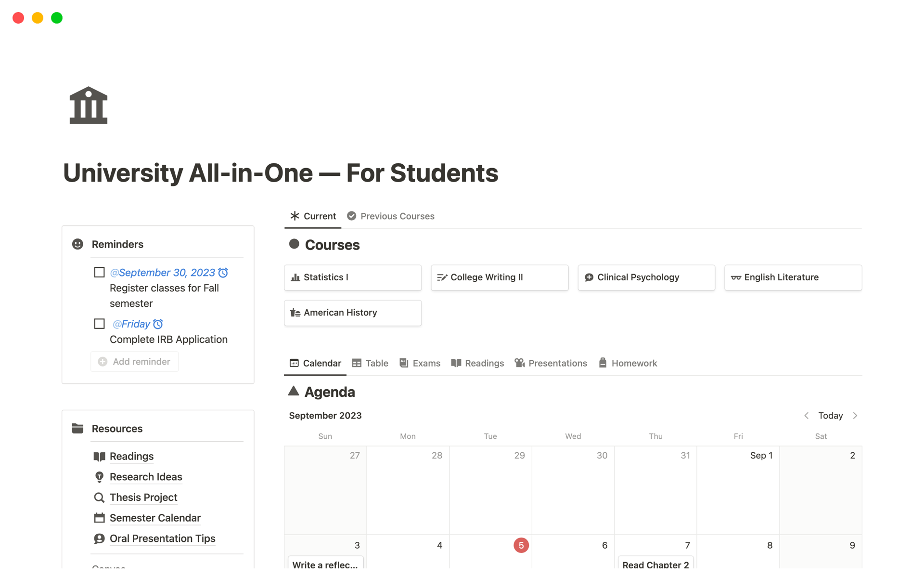Check off the Register classes reminder
Viewport: 924px width, 578px height.
pos(99,272)
